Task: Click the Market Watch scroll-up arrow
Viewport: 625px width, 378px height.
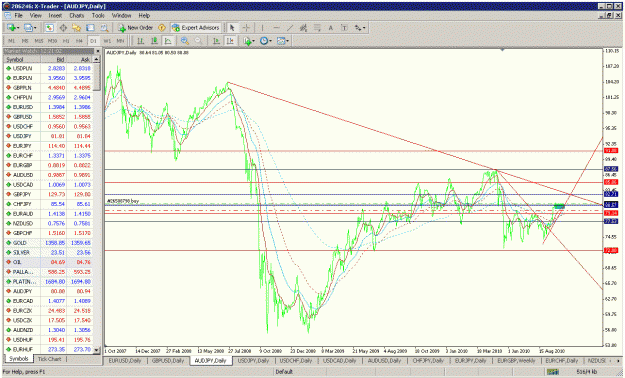Action: (96, 59)
